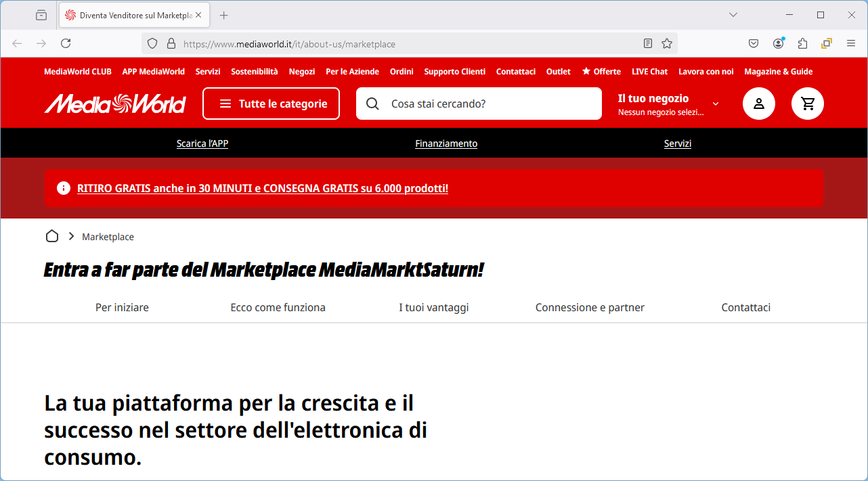Viewport: 868px width, 481px height.
Task: Open the recent browsing view icon
Action: 41,15
